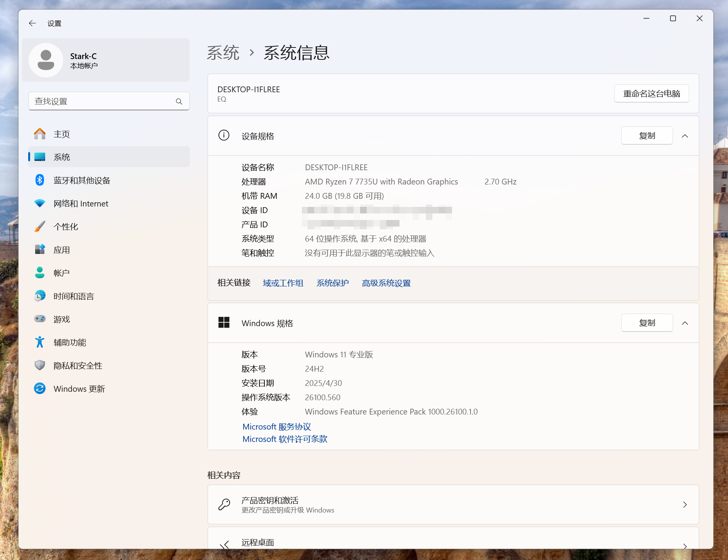
Task: Click the 远程桌面 card title
Action: (x=258, y=542)
